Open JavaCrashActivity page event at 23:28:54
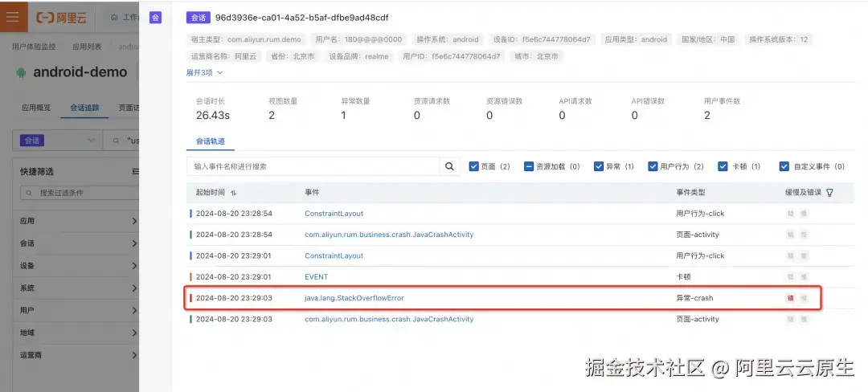868x392 pixels. 389,235
